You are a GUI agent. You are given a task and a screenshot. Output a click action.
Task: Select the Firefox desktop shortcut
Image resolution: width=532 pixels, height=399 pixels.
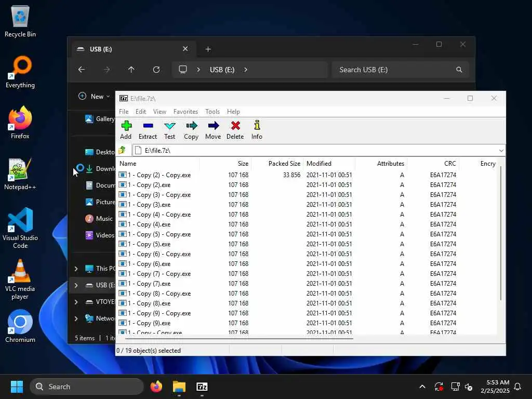tap(20, 123)
